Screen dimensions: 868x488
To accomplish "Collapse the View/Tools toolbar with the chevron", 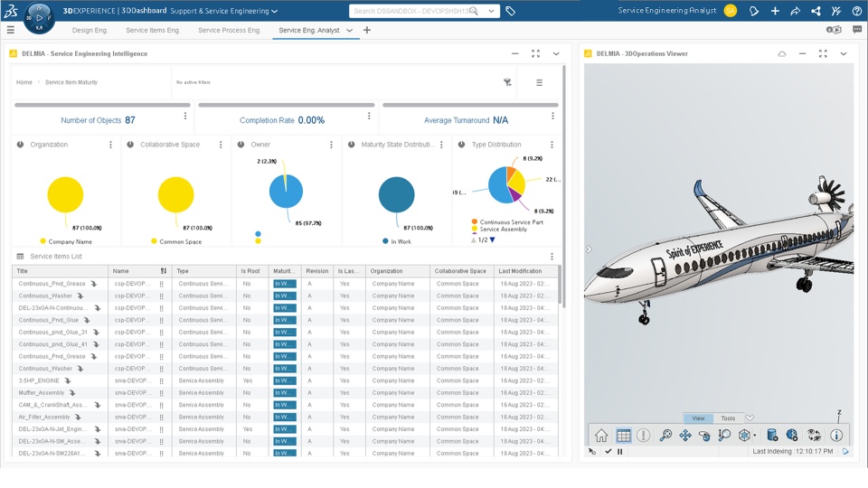I will 750,418.
